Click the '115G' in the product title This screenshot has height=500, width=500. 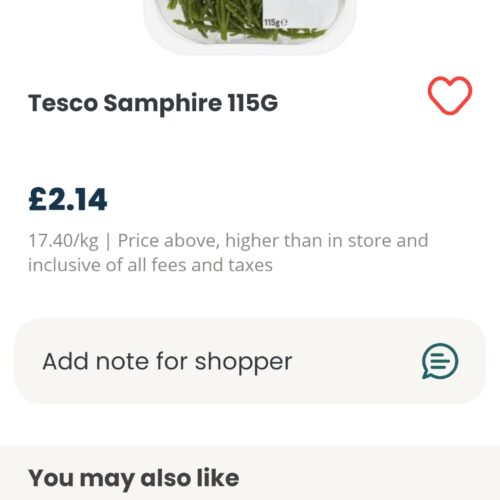[253, 102]
